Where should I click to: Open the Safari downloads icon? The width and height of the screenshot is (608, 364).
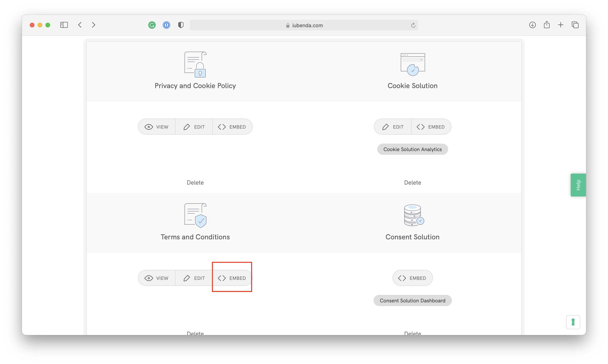pyautogui.click(x=532, y=25)
